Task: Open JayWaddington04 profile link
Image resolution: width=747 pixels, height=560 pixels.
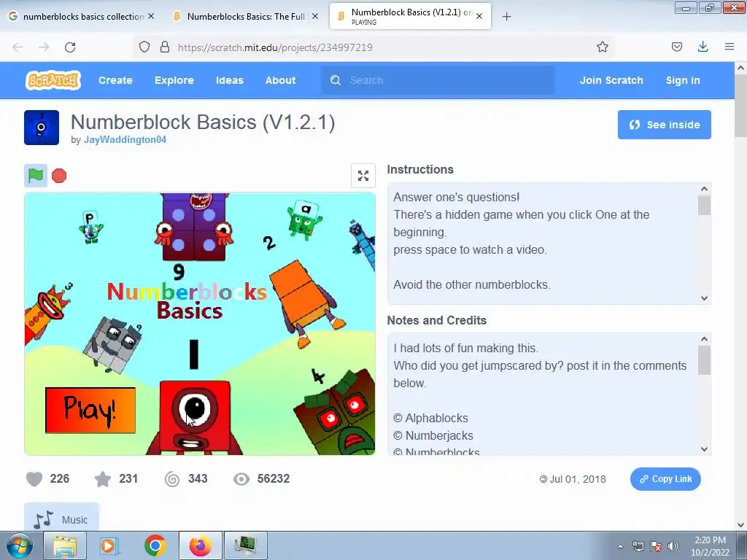Action: (125, 139)
